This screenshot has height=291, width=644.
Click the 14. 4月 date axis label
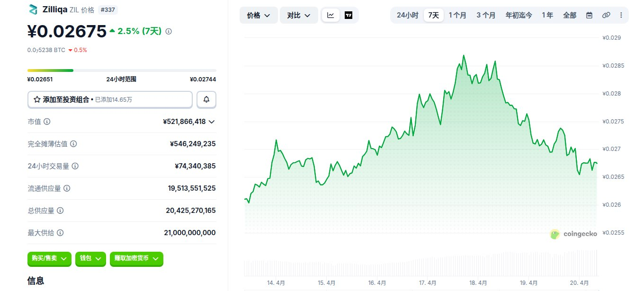[276, 283]
